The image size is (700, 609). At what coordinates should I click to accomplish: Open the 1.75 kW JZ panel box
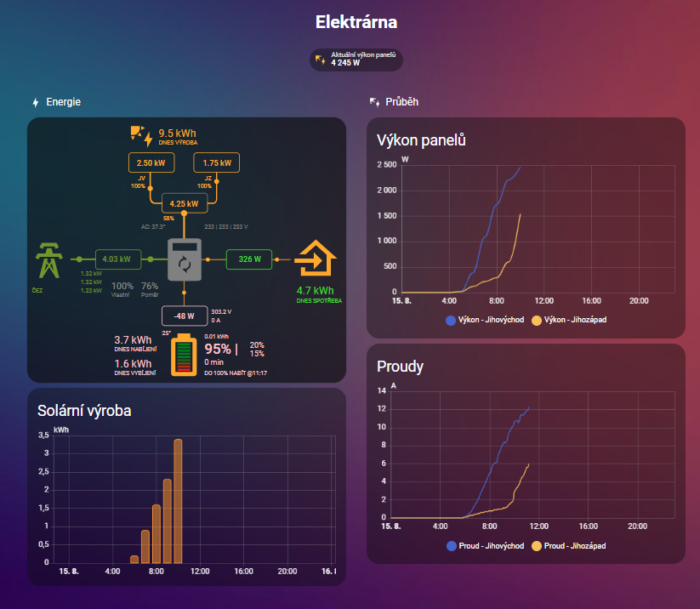(x=217, y=162)
